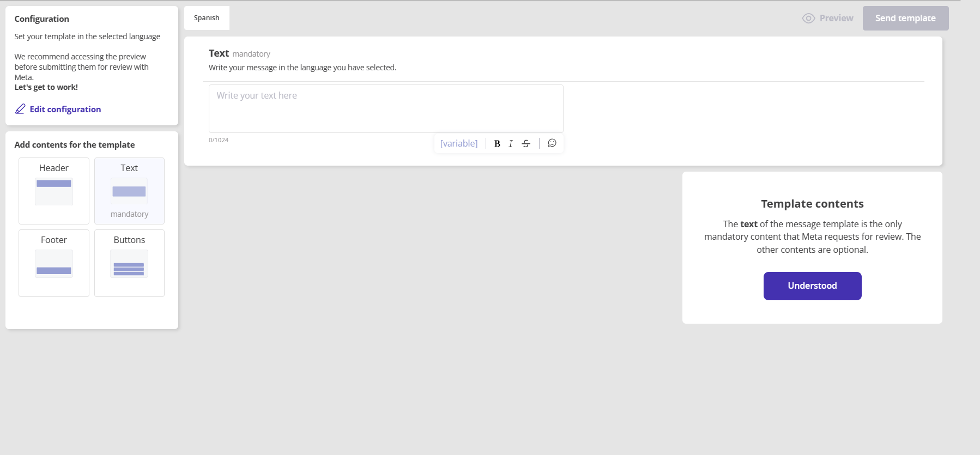The height and width of the screenshot is (455, 980).
Task: Toggle bold formatting in the text toolbar
Action: point(497,144)
